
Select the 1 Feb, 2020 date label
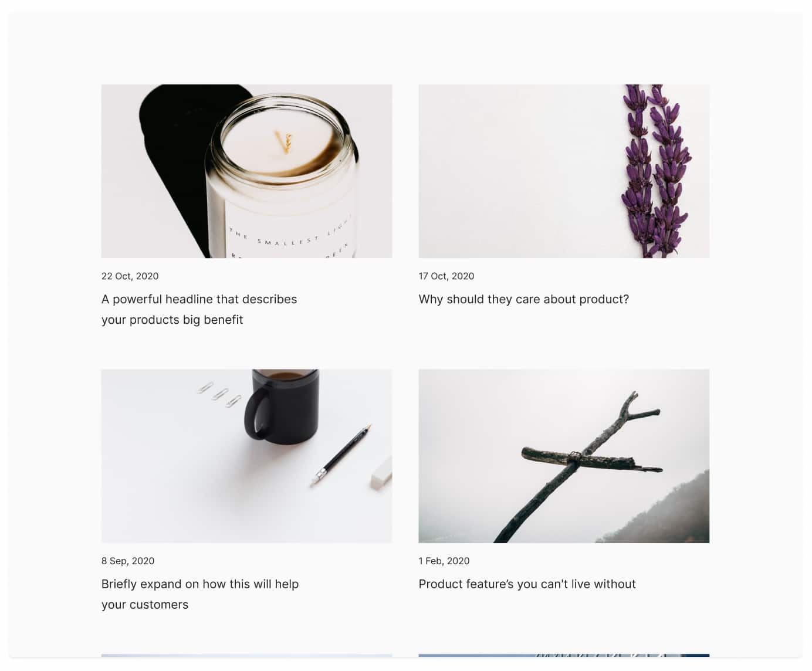(x=444, y=561)
